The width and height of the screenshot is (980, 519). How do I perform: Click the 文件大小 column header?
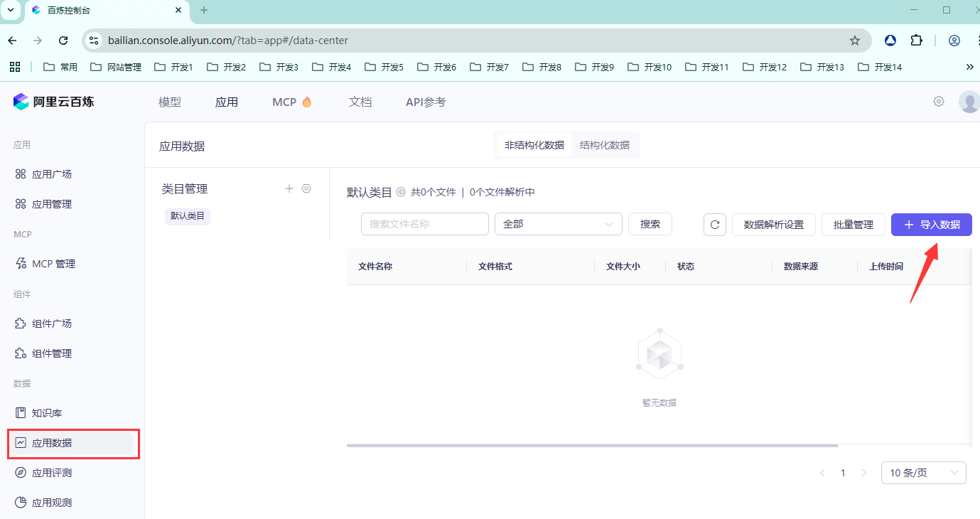click(623, 267)
